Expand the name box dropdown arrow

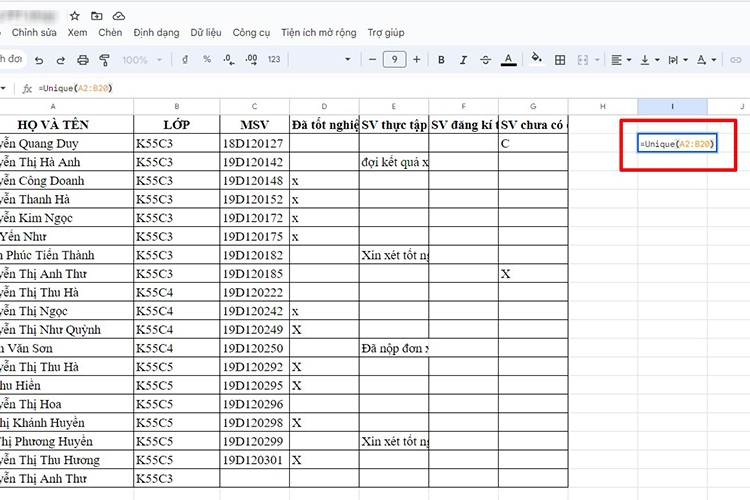(x=3, y=89)
